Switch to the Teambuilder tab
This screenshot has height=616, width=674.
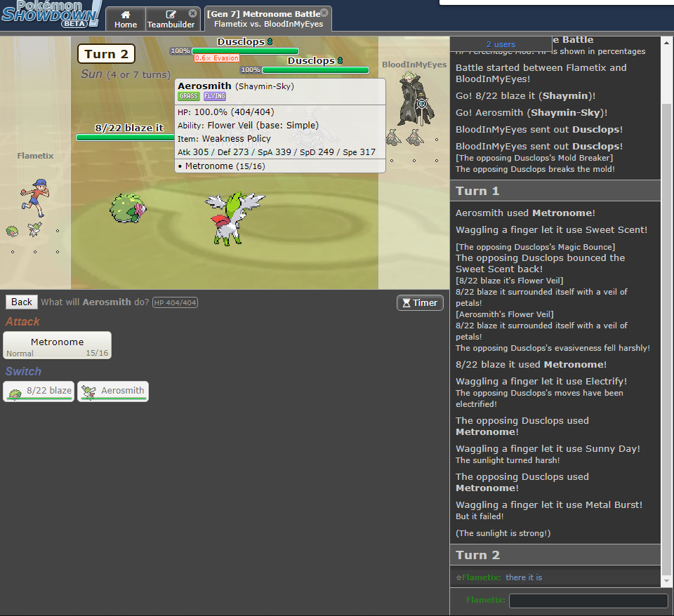click(x=171, y=19)
